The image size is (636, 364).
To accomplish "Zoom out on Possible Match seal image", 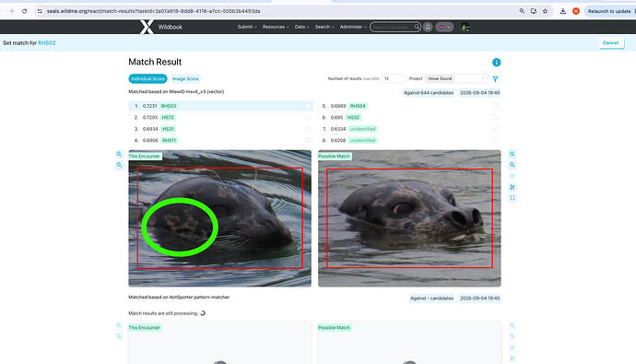I will (x=512, y=165).
